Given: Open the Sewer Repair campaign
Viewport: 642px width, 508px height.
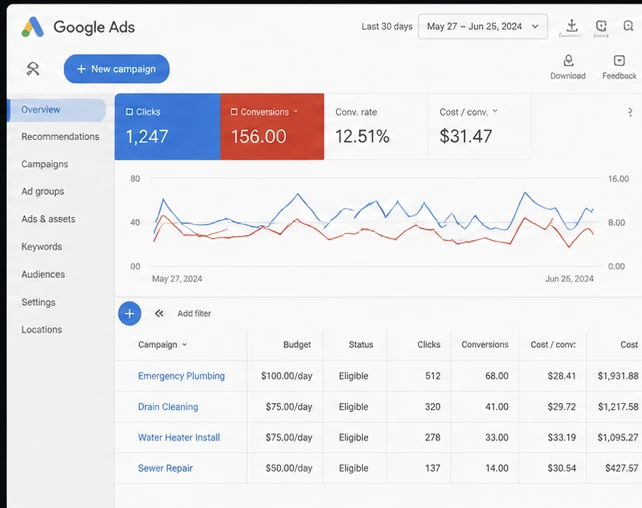Looking at the screenshot, I should tap(165, 468).
